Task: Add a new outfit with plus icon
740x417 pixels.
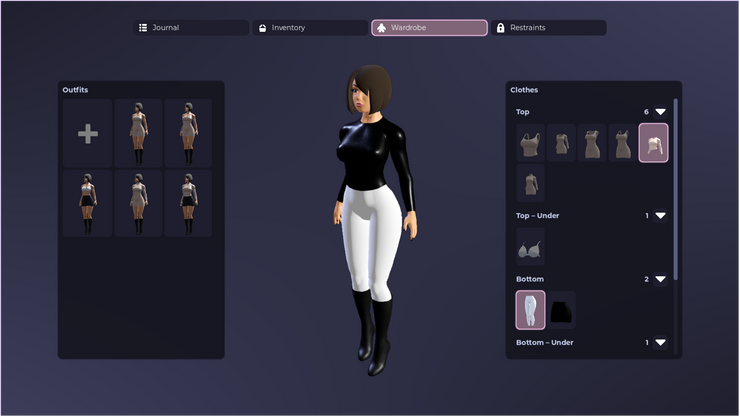Action: 88,133
